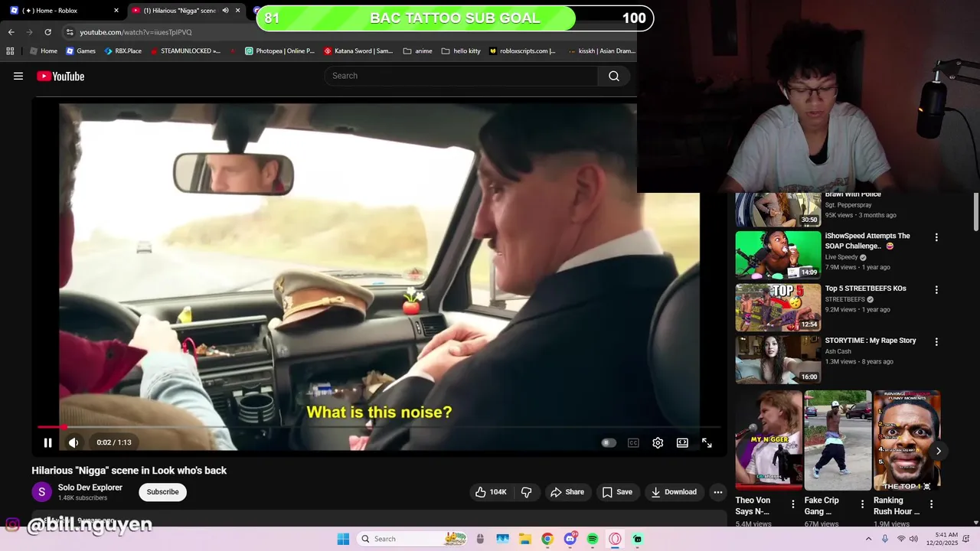Open options for the Ash Cash STORYTIME video
This screenshot has width=980, height=551.
[x=936, y=342]
